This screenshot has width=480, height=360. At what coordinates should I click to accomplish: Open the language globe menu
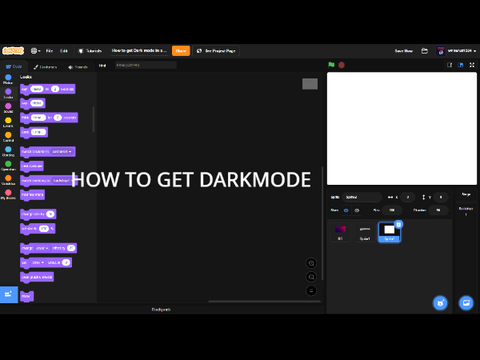pyautogui.click(x=35, y=51)
